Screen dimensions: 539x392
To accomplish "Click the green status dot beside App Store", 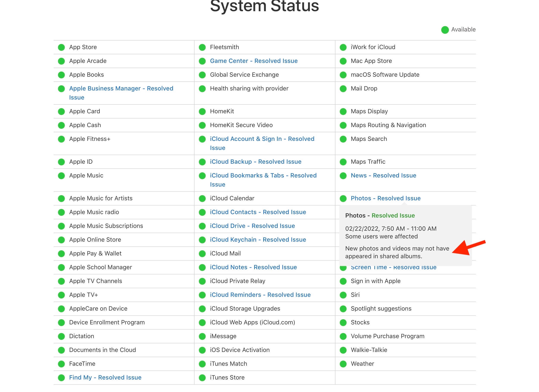I will pyautogui.click(x=61, y=47).
